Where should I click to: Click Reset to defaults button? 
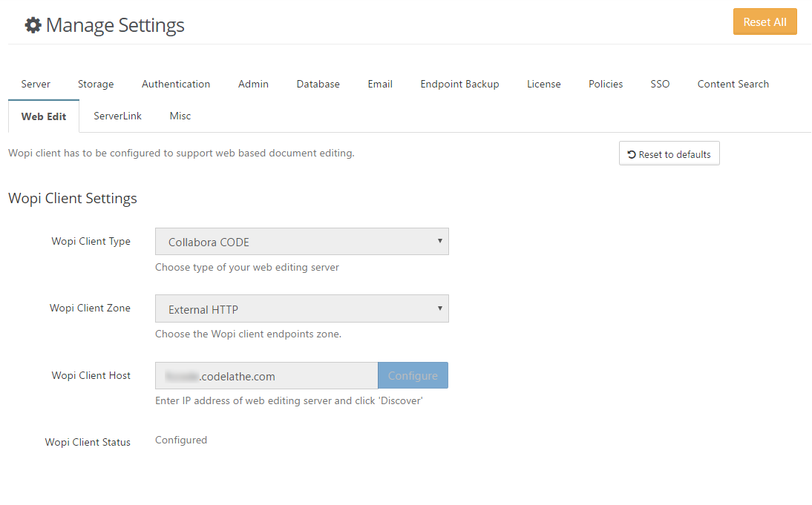pyautogui.click(x=669, y=154)
